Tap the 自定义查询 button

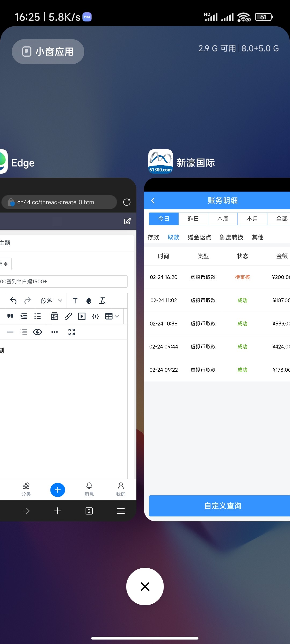click(x=222, y=506)
